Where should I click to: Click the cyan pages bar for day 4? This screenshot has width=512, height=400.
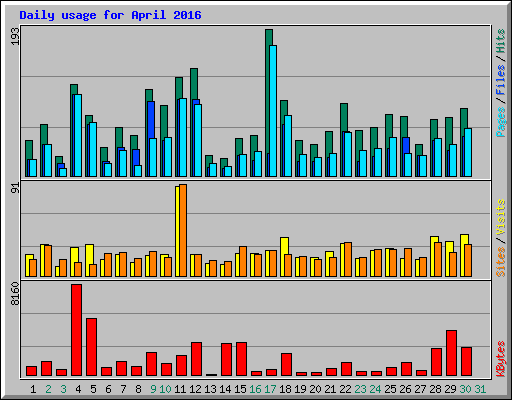(x=78, y=136)
